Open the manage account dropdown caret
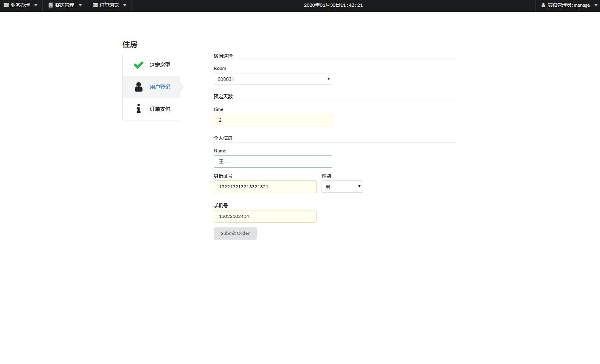 click(596, 6)
